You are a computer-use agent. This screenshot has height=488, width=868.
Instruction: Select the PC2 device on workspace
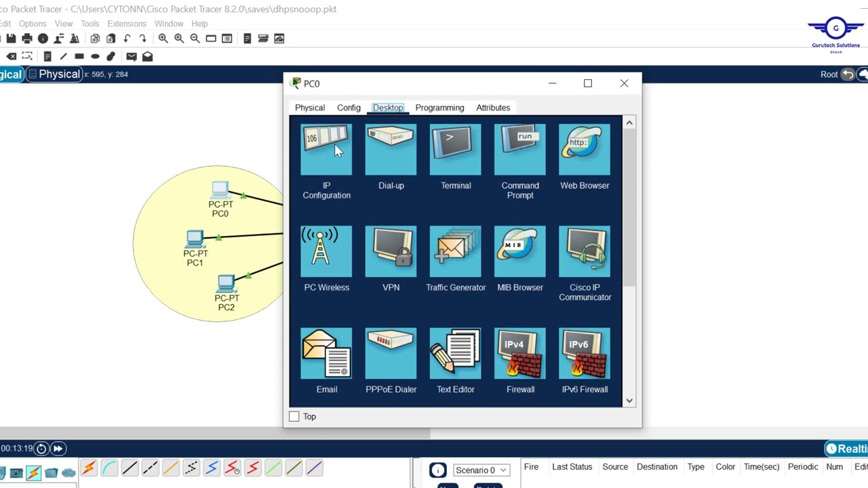226,283
